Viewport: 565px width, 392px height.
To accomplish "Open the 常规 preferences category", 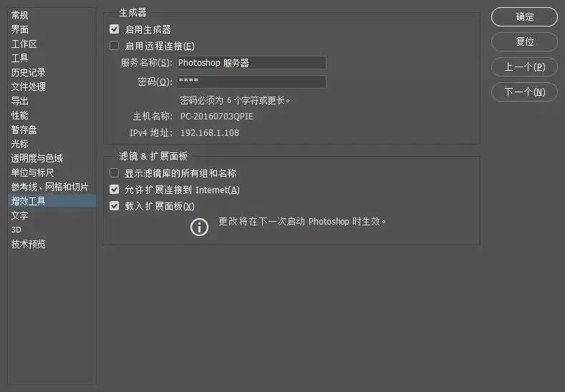I will [x=20, y=15].
